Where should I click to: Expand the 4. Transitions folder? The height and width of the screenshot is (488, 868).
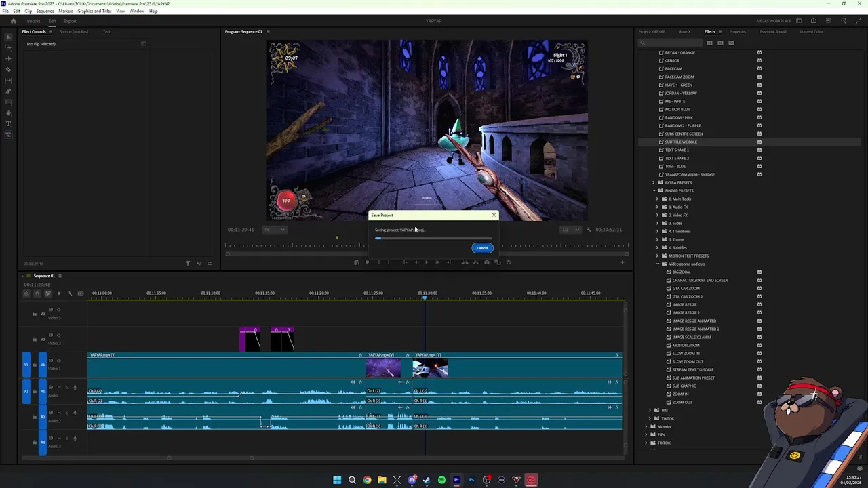658,231
